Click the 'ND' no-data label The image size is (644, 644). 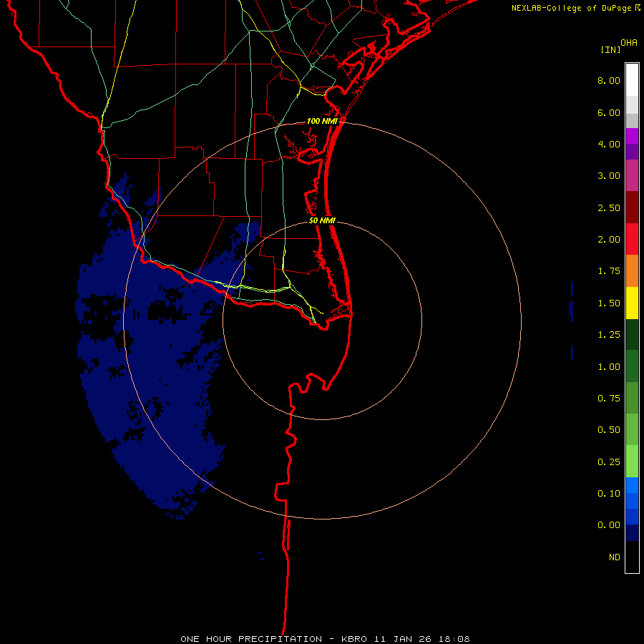click(615, 557)
